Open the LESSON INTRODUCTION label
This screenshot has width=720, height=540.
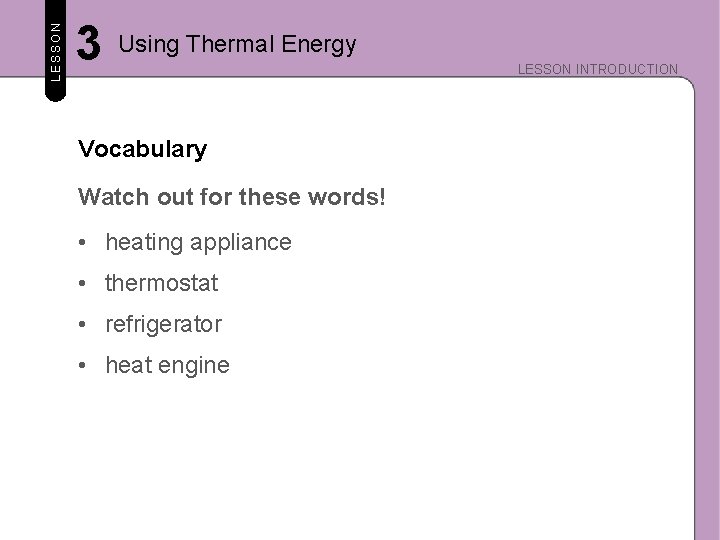point(597,69)
